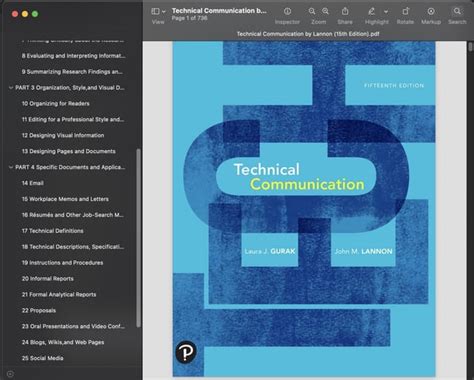Open 21 Formal Analytical Reports

click(x=59, y=294)
